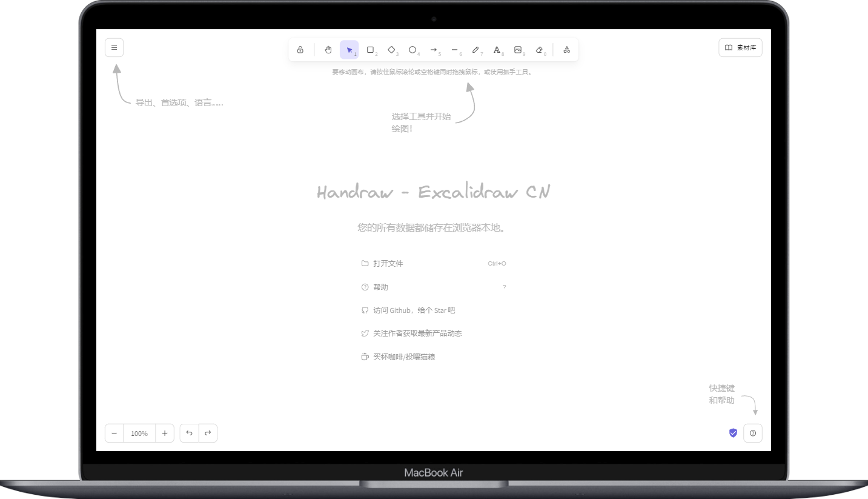Screen dimensions: 868x499
Task: Select the Arrow tool
Action: pos(434,50)
